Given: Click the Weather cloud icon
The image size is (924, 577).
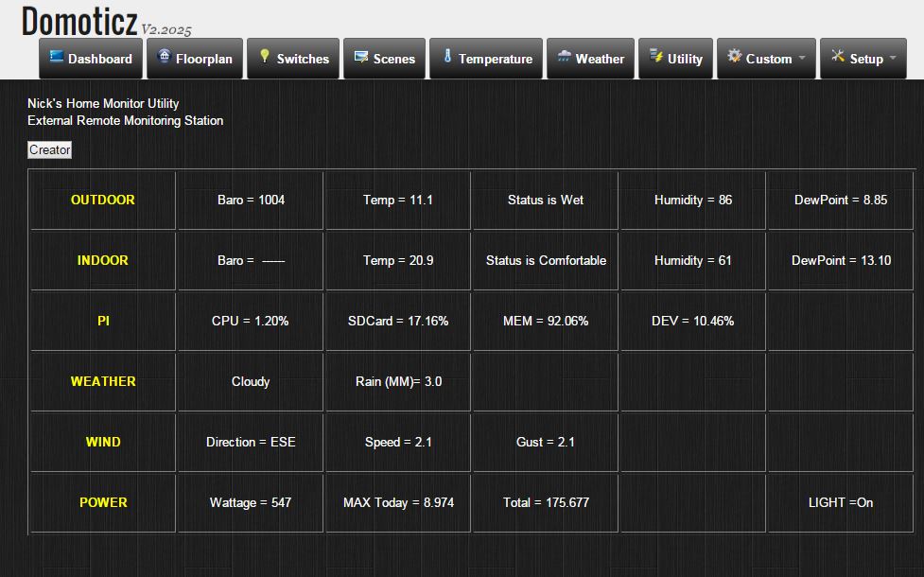Looking at the screenshot, I should point(564,57).
